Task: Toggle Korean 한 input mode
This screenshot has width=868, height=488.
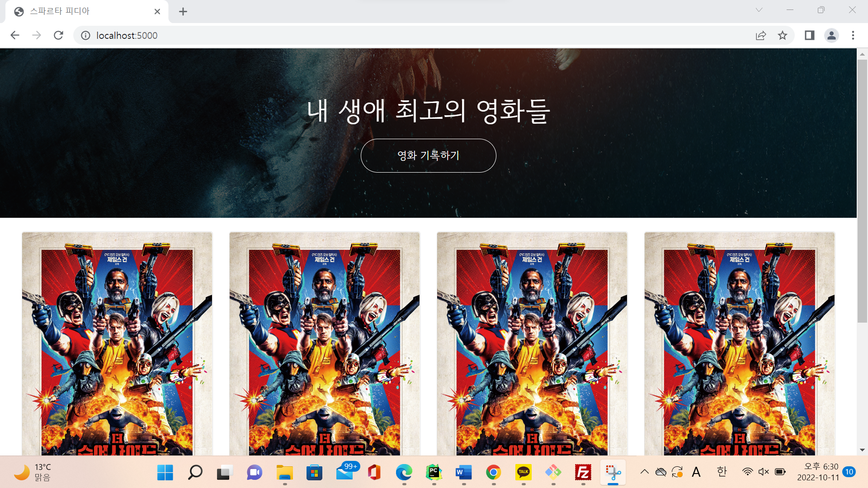Action: tap(722, 472)
